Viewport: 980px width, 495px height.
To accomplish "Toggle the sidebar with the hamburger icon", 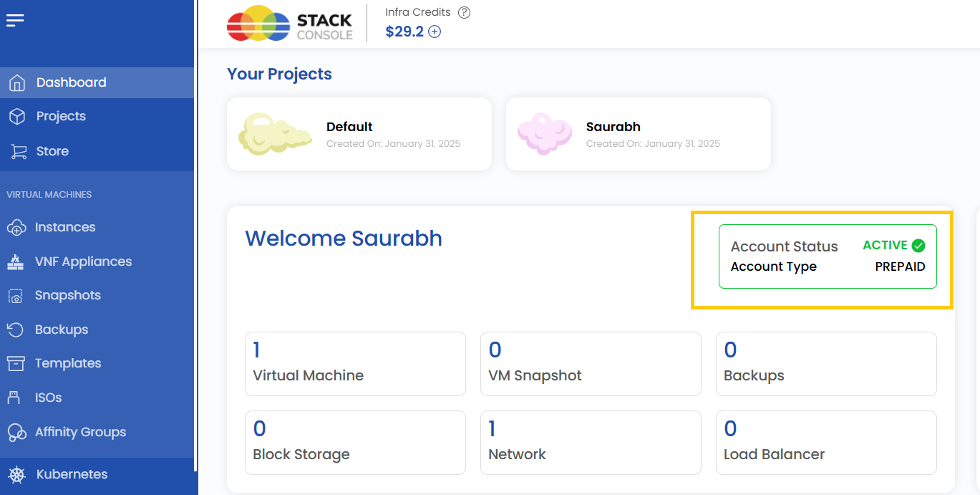I will pos(14,20).
